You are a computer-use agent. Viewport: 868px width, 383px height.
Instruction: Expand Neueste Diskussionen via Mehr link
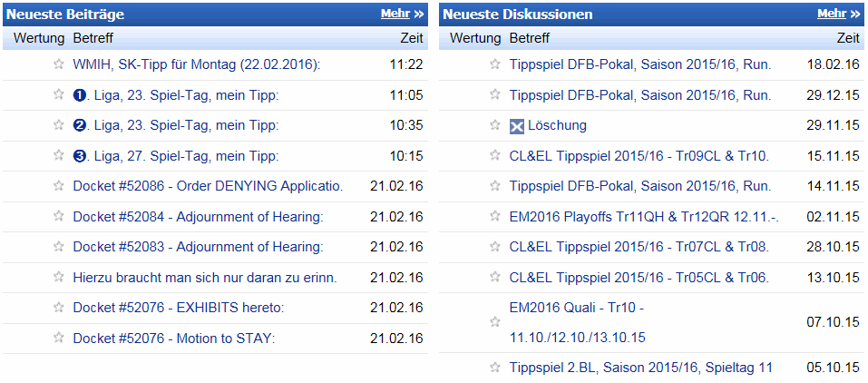click(x=839, y=14)
